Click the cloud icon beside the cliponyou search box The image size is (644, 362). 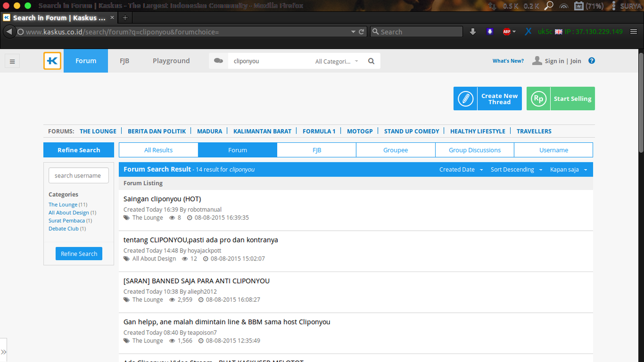coord(218,61)
